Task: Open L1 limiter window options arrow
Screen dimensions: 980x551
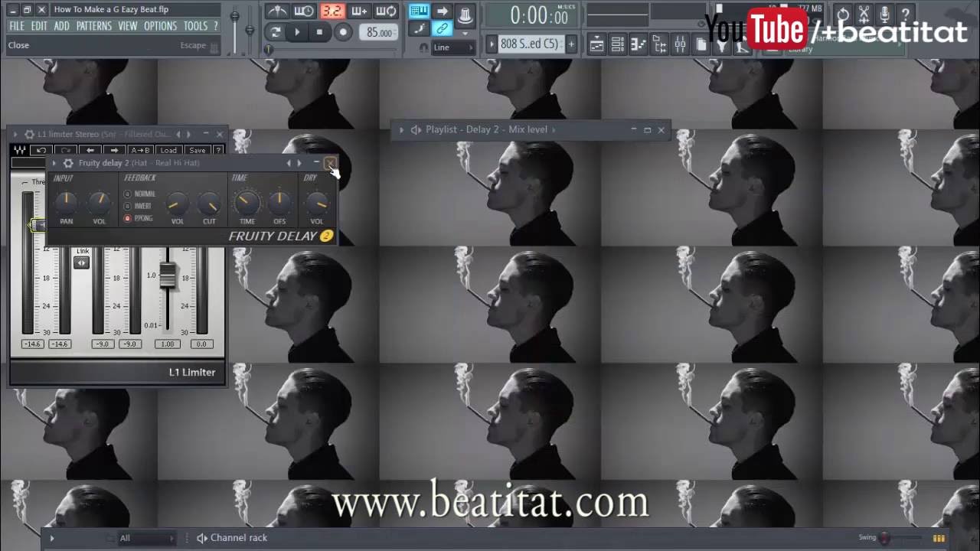Action: point(15,135)
